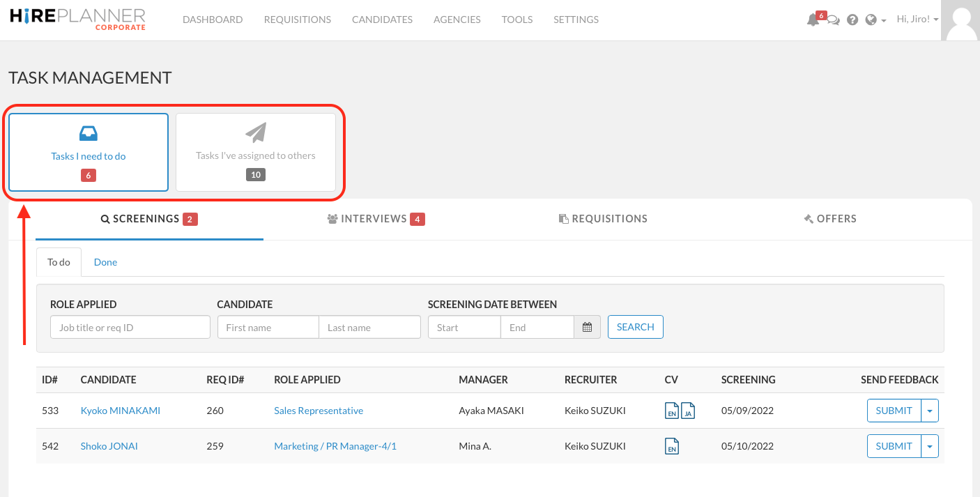Image resolution: width=980 pixels, height=497 pixels.
Task: Switch to the INTERVIEWS tab
Action: [x=376, y=218]
